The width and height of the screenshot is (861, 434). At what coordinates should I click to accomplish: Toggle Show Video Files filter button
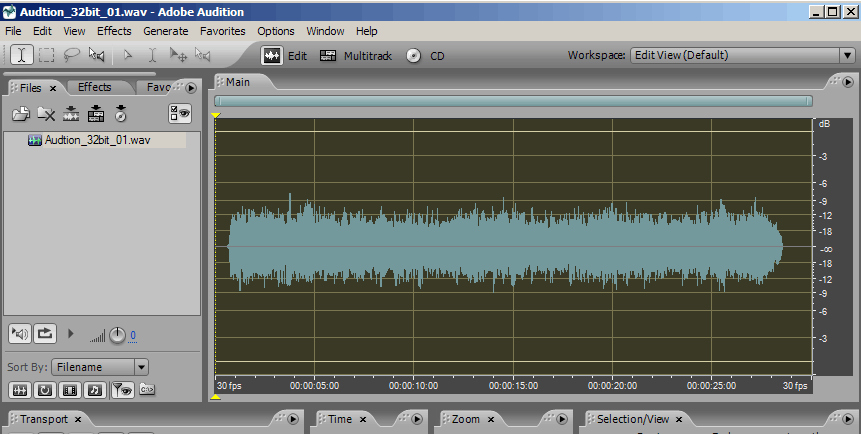(70, 389)
